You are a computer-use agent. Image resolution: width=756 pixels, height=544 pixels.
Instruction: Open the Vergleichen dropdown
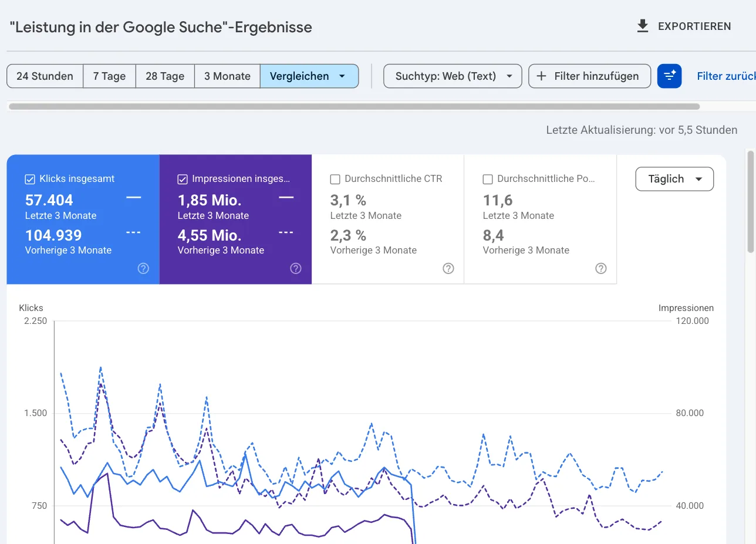(x=309, y=76)
